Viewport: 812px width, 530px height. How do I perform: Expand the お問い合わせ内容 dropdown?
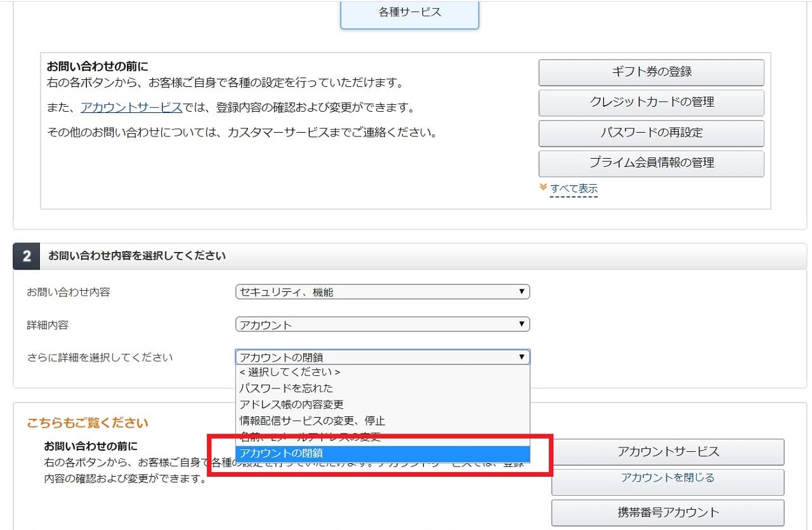[x=382, y=292]
